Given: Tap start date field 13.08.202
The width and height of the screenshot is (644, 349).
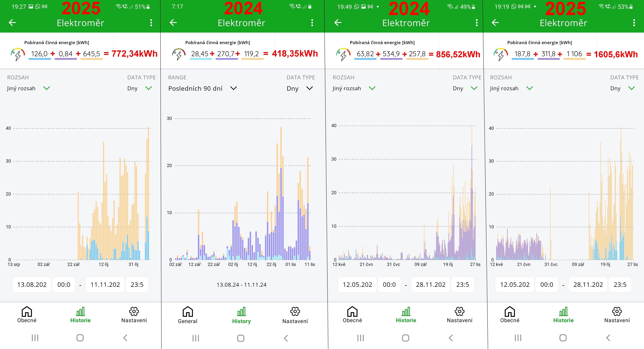Looking at the screenshot, I should tap(32, 284).
